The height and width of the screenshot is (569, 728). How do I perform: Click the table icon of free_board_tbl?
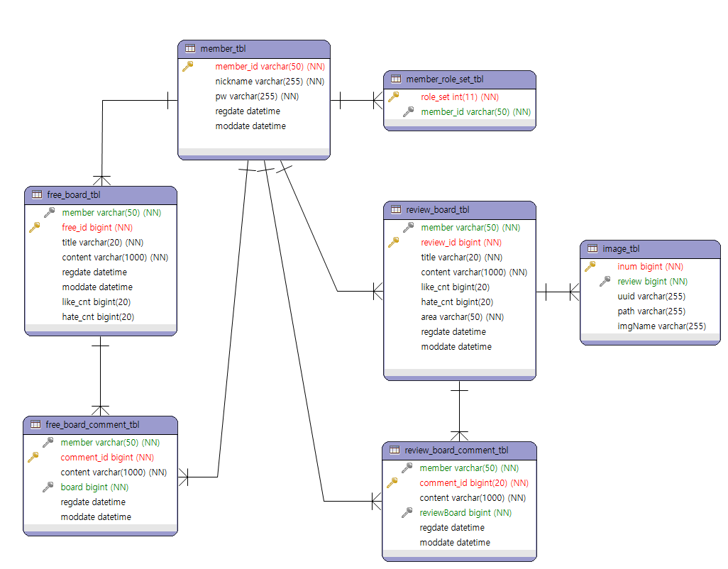(37, 194)
